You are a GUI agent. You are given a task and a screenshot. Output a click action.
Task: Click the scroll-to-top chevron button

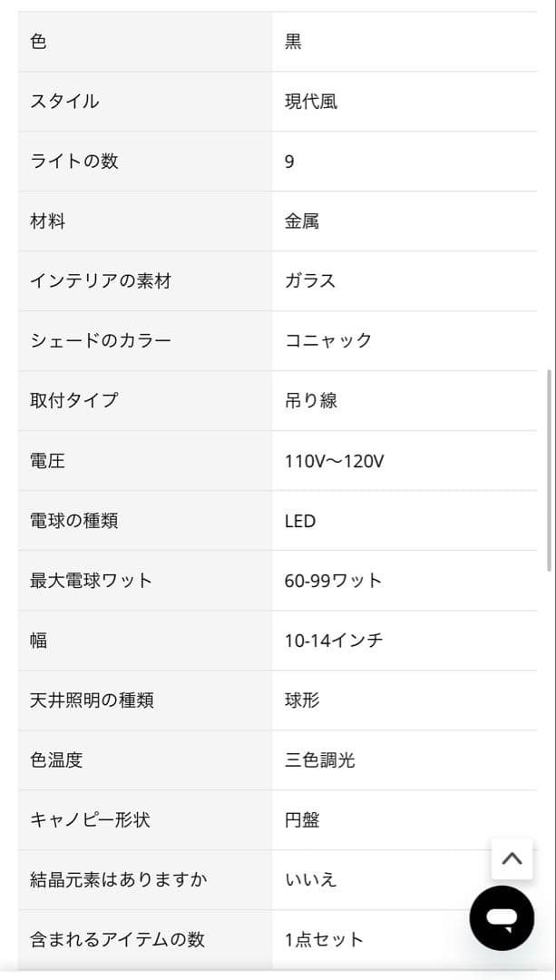point(512,858)
